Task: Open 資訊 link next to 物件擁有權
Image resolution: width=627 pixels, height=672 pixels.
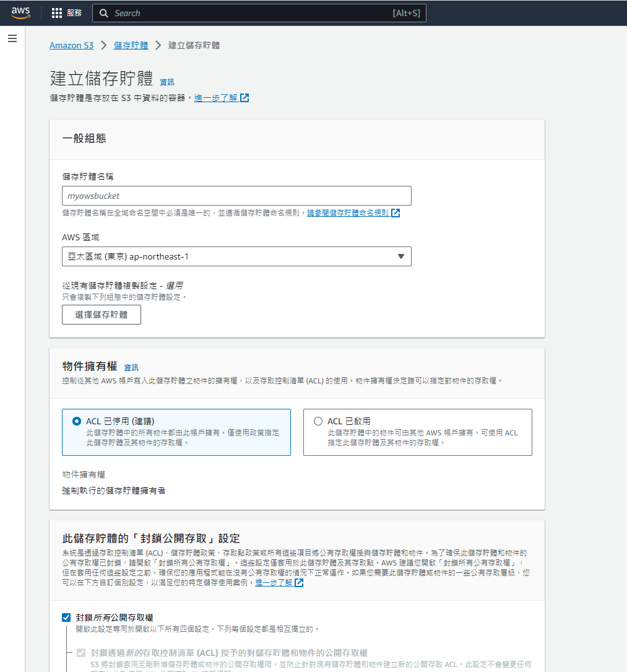Action: click(x=131, y=368)
